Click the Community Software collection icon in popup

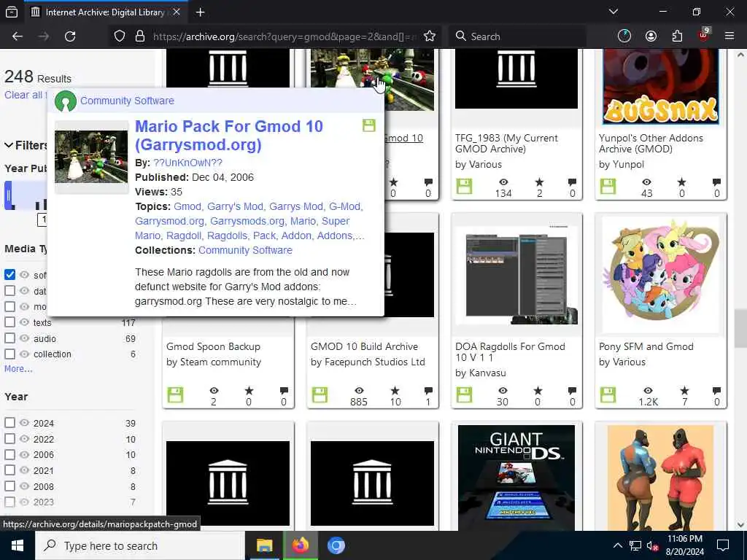[x=66, y=101]
